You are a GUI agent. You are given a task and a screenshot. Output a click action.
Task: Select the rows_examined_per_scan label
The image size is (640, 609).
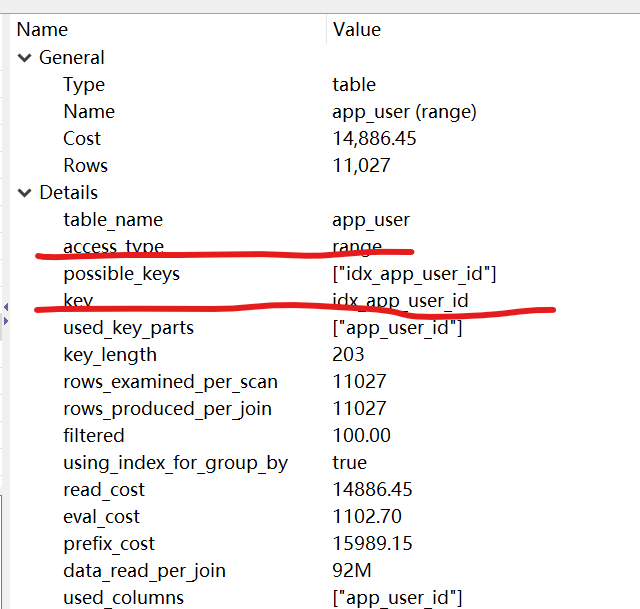coord(170,382)
